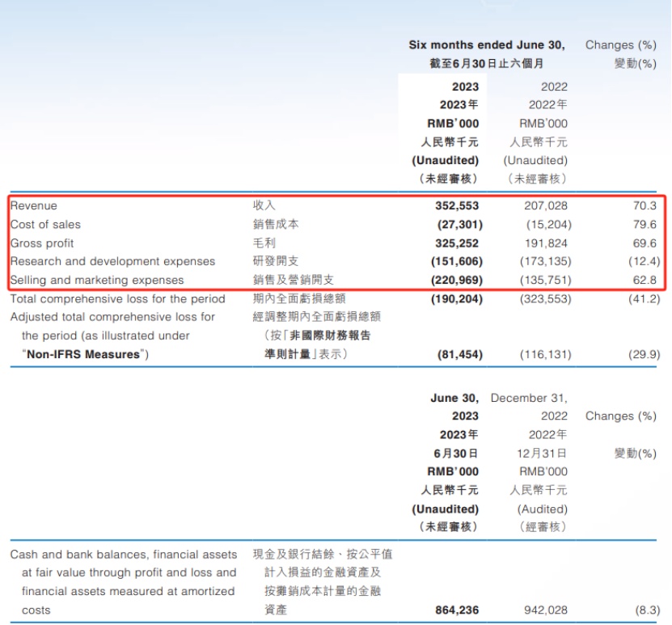672x625 pixels.
Task: Click the (8.3) change value
Action: pos(647,610)
